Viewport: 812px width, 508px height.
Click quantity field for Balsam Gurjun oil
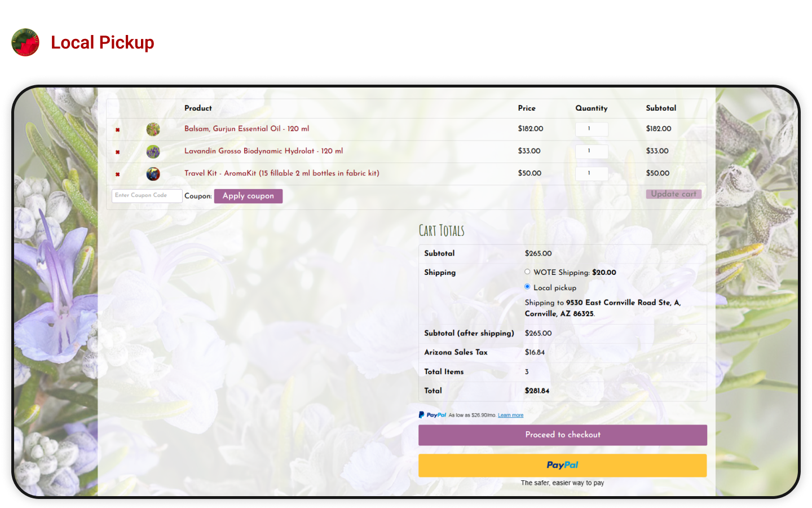[591, 129]
